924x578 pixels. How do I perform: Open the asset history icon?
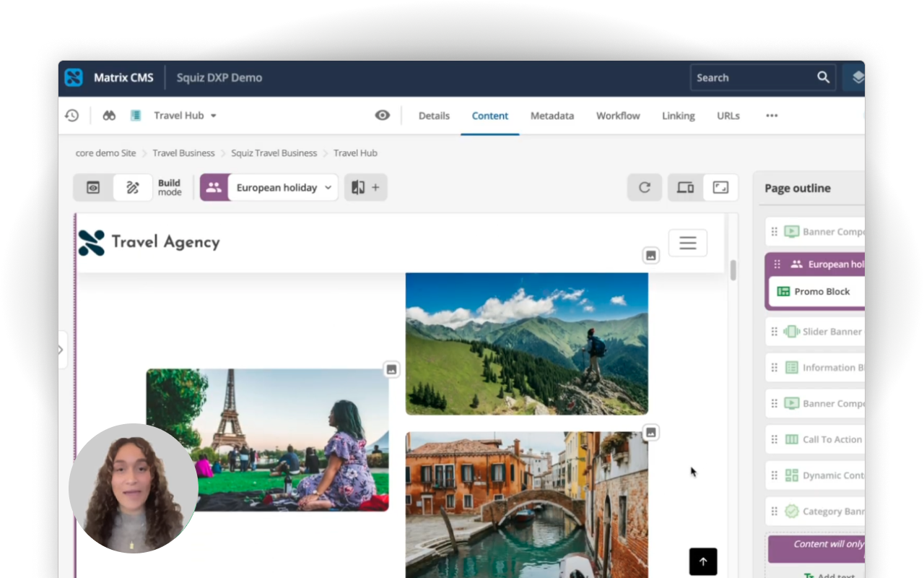[x=71, y=115]
